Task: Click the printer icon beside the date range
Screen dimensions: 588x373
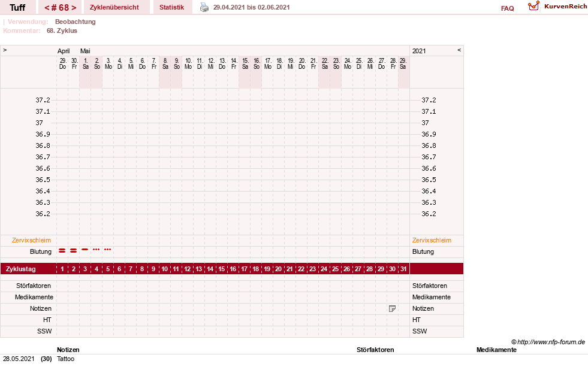Action: point(204,8)
